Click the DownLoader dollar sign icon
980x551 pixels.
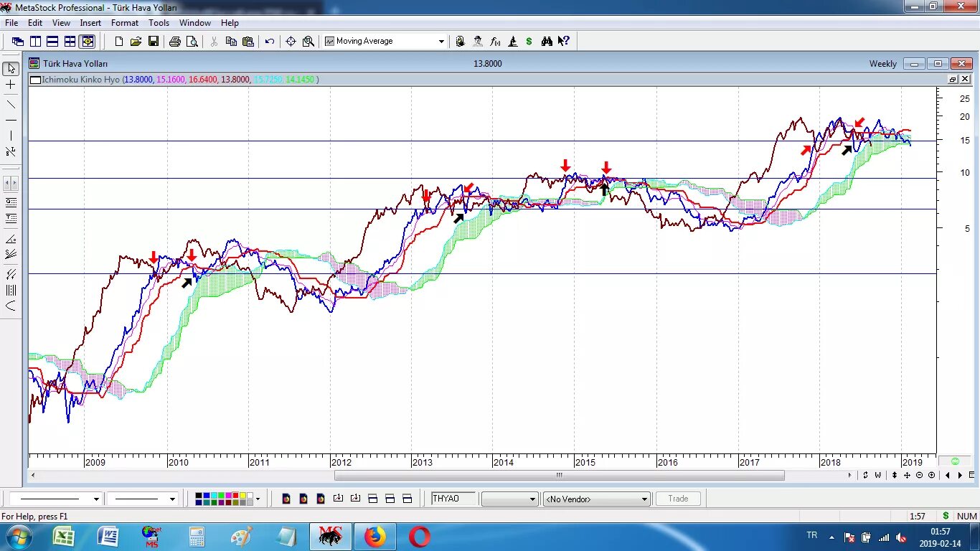(529, 41)
